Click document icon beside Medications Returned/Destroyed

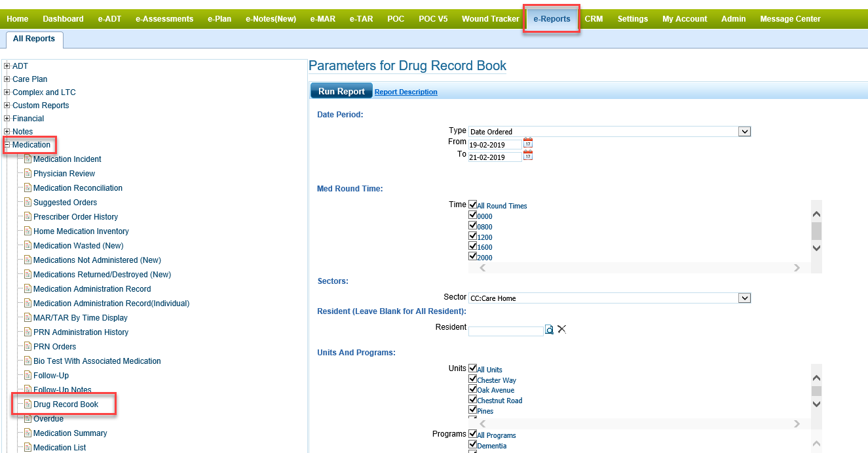[x=28, y=274]
